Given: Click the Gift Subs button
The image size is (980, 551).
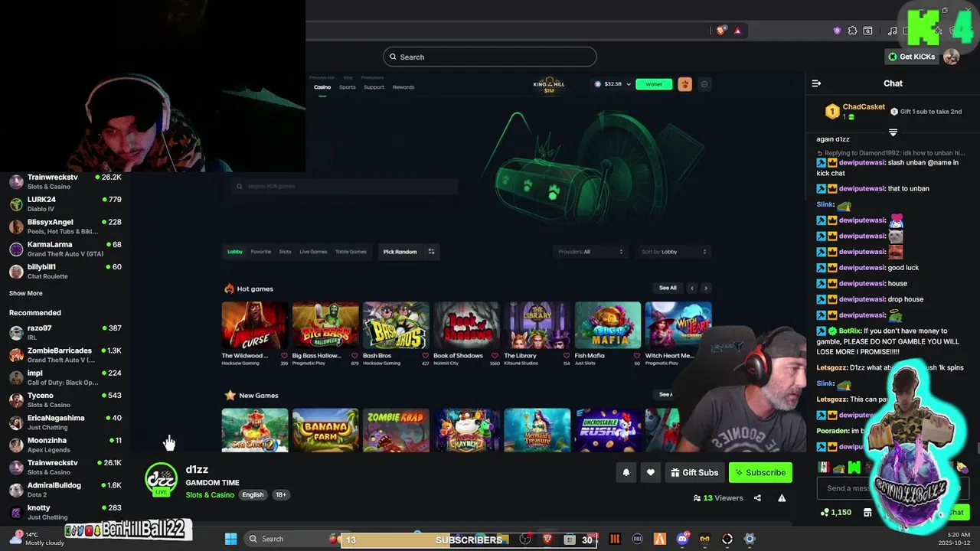Looking at the screenshot, I should click(694, 473).
